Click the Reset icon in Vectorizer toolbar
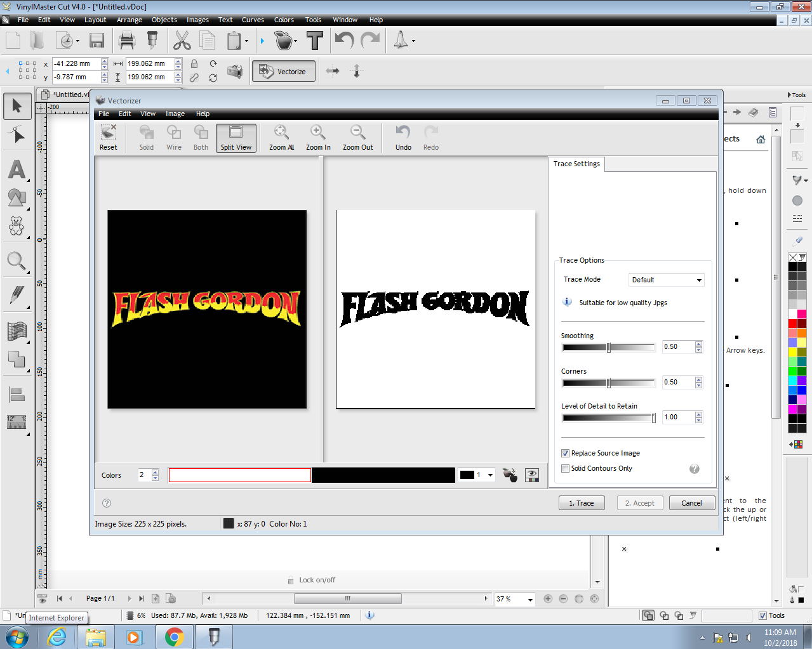This screenshot has width=812, height=649. click(108, 138)
